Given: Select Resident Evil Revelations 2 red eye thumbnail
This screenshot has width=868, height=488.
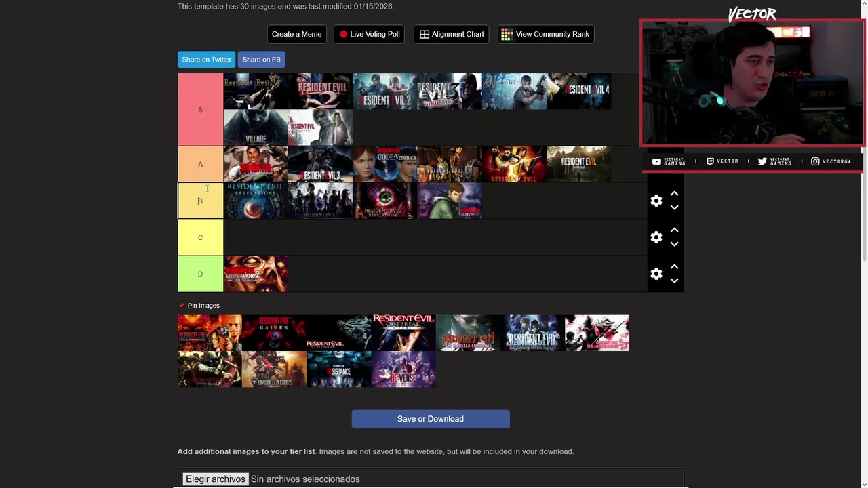Looking at the screenshot, I should coord(384,201).
